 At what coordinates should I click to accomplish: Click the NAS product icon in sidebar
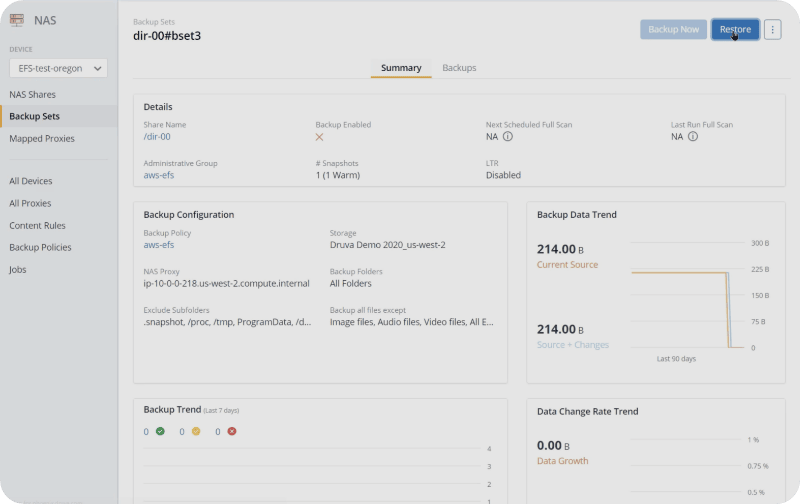tap(17, 20)
